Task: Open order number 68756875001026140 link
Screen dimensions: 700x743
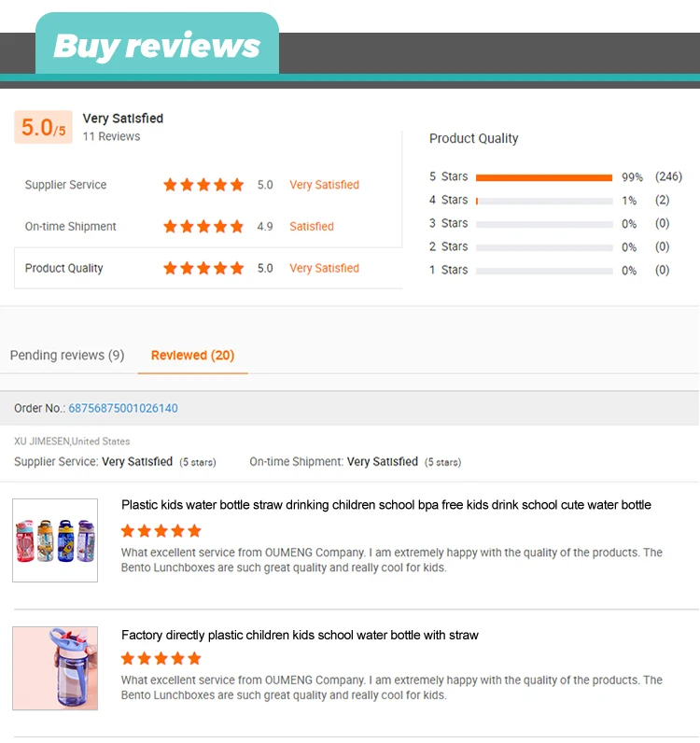Action: click(123, 409)
